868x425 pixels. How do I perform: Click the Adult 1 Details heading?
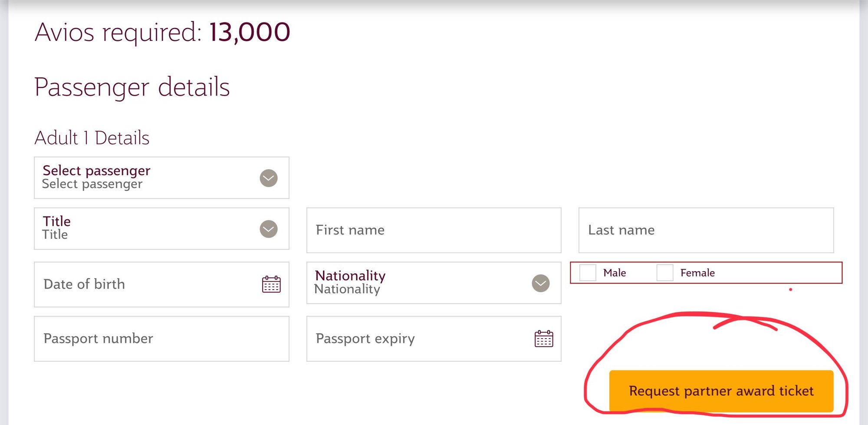[x=92, y=138]
